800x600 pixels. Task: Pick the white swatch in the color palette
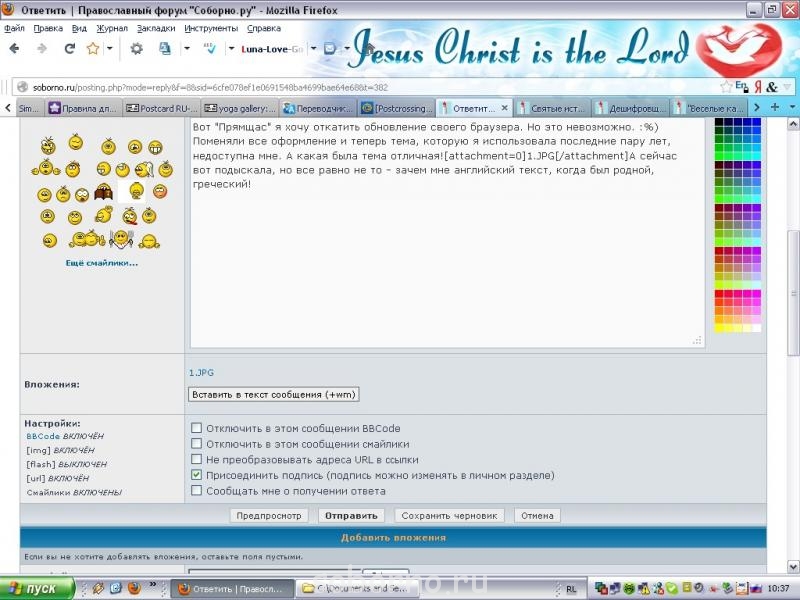[756, 328]
